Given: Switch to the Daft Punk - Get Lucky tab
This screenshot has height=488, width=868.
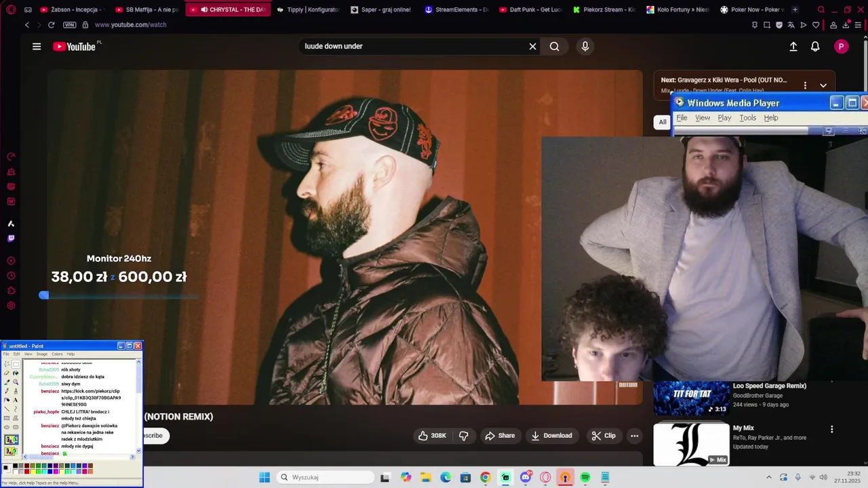Looking at the screenshot, I should click(530, 9).
